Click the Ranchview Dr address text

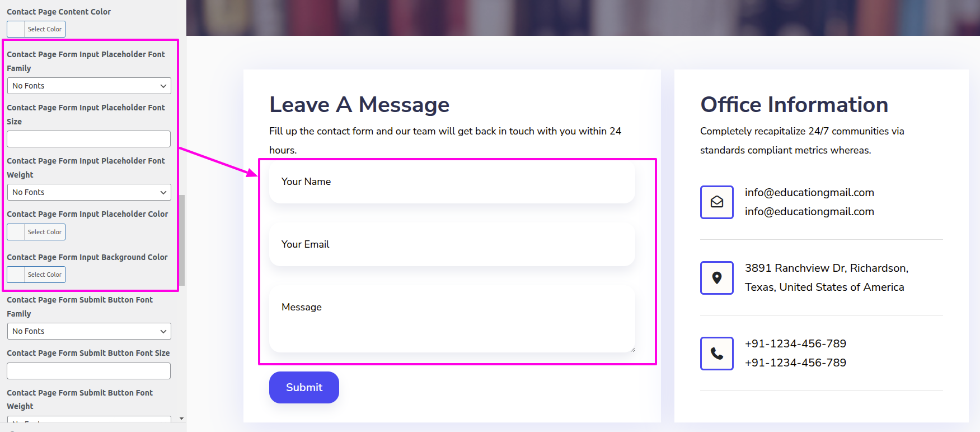tap(826, 268)
